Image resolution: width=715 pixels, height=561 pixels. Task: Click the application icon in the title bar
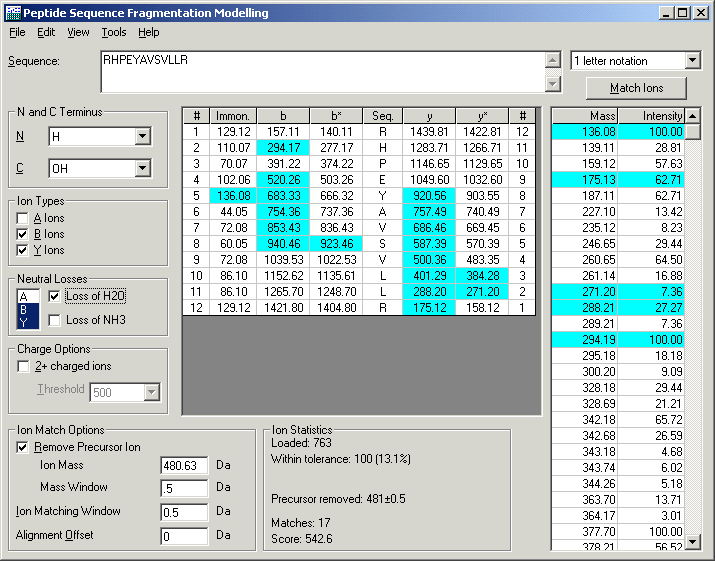click(x=13, y=12)
